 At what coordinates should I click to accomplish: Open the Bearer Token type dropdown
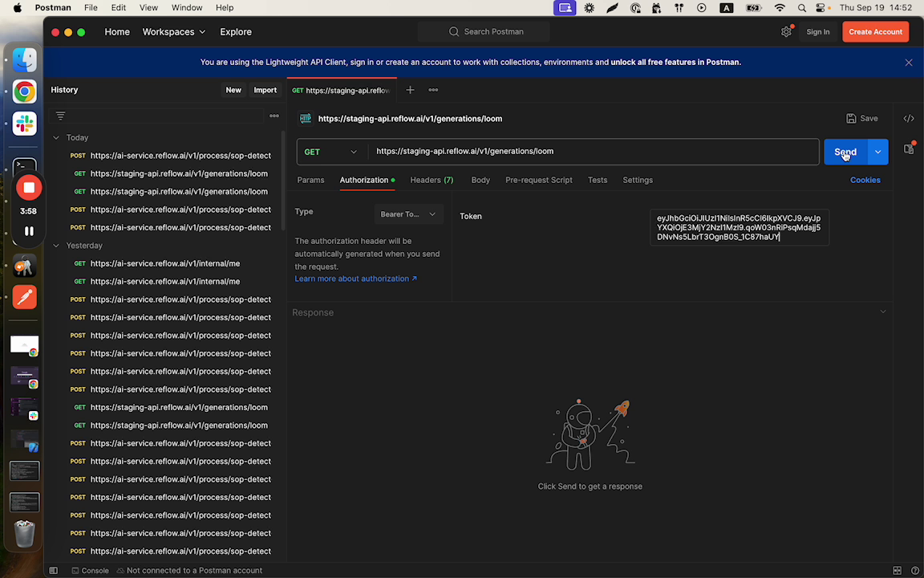coord(408,214)
